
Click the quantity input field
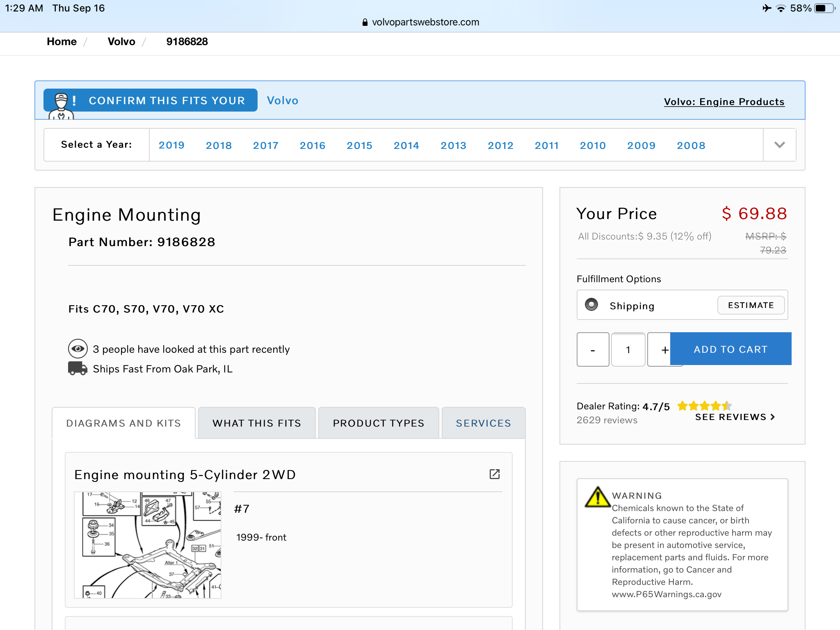coord(628,349)
